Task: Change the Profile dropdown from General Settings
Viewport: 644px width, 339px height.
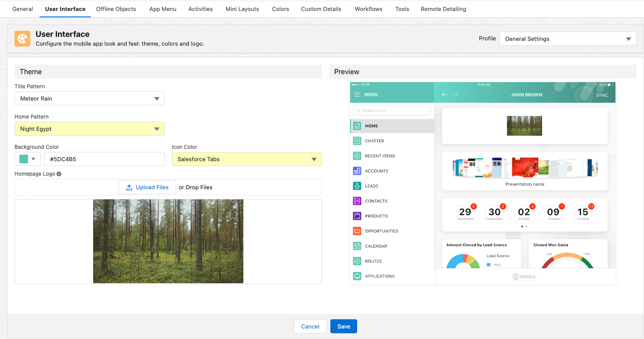Action: click(x=568, y=39)
